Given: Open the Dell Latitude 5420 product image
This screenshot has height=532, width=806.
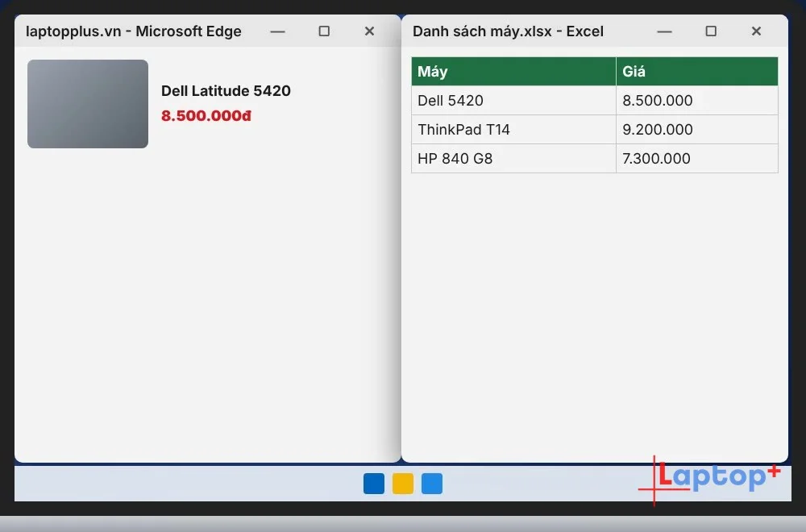Looking at the screenshot, I should (x=88, y=104).
